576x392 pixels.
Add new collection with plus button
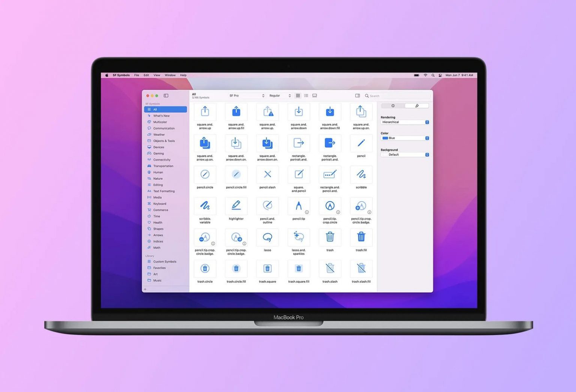[145, 289]
